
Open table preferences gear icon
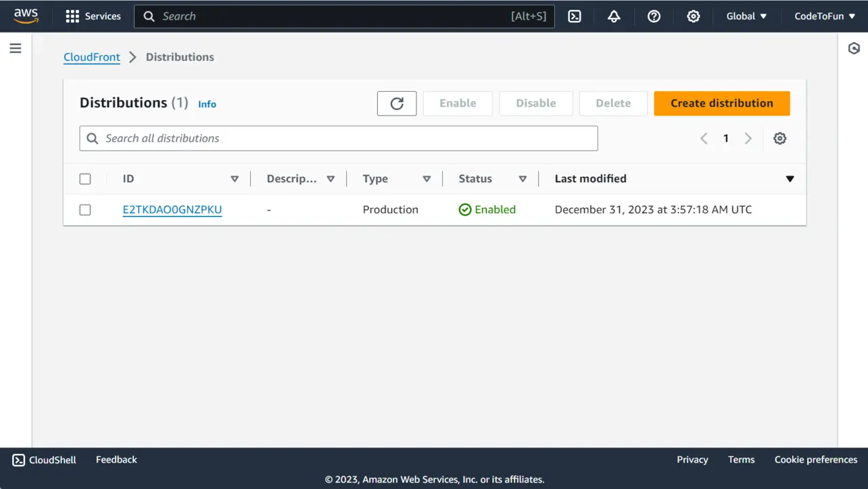coord(779,138)
